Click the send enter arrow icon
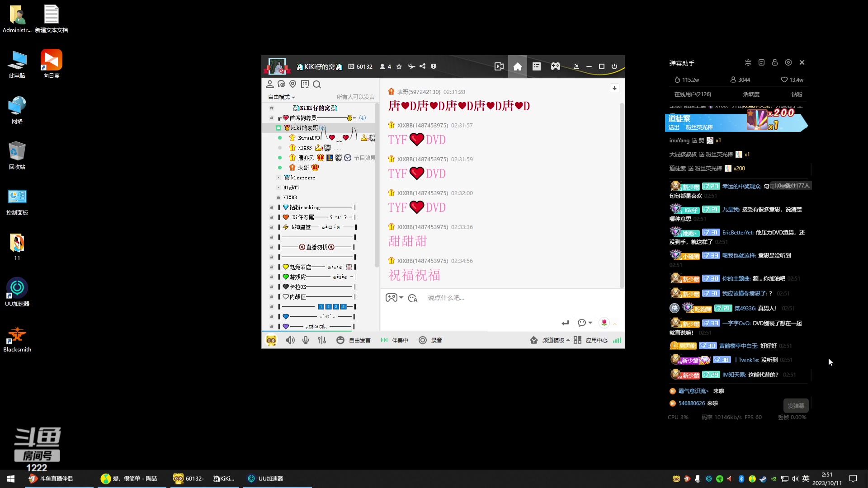868x488 pixels. coord(565,323)
